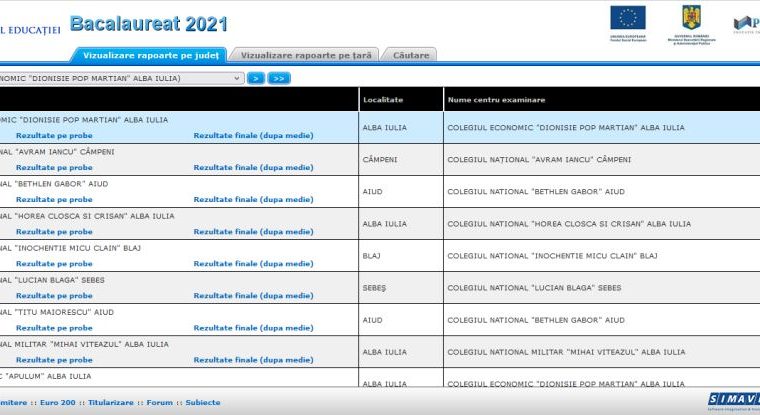Open 'Rezultate finale' for Inochentie Micu Clain

(253, 264)
